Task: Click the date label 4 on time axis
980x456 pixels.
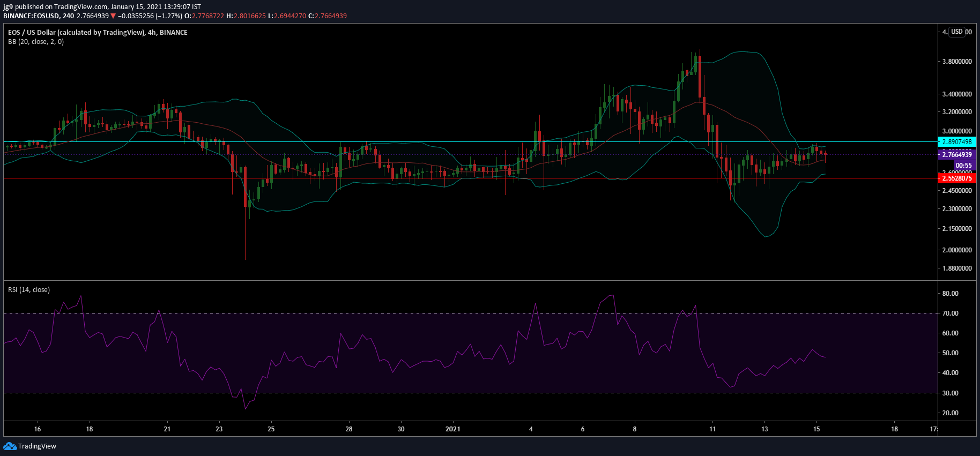Action: [x=531, y=429]
